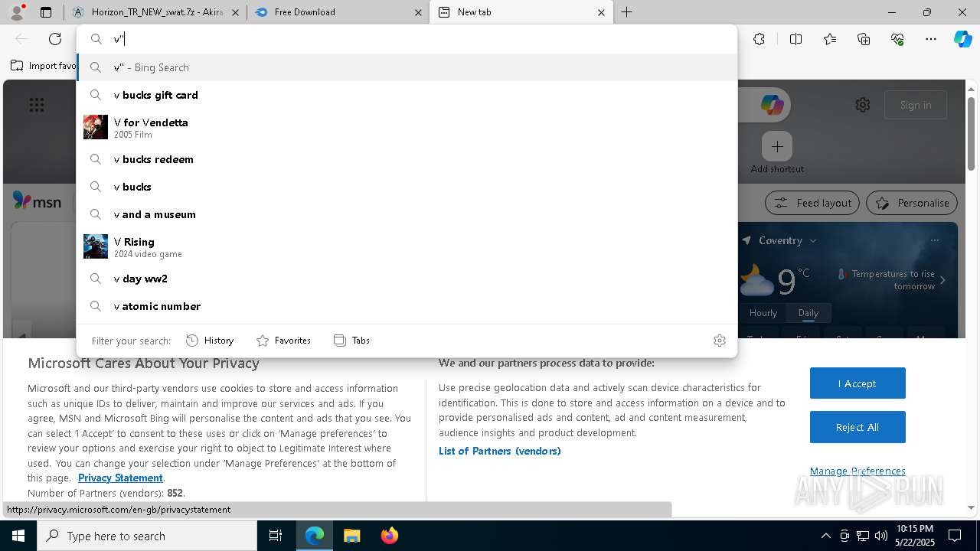
Task: Open the tab actions menu icon
Action: (46, 12)
